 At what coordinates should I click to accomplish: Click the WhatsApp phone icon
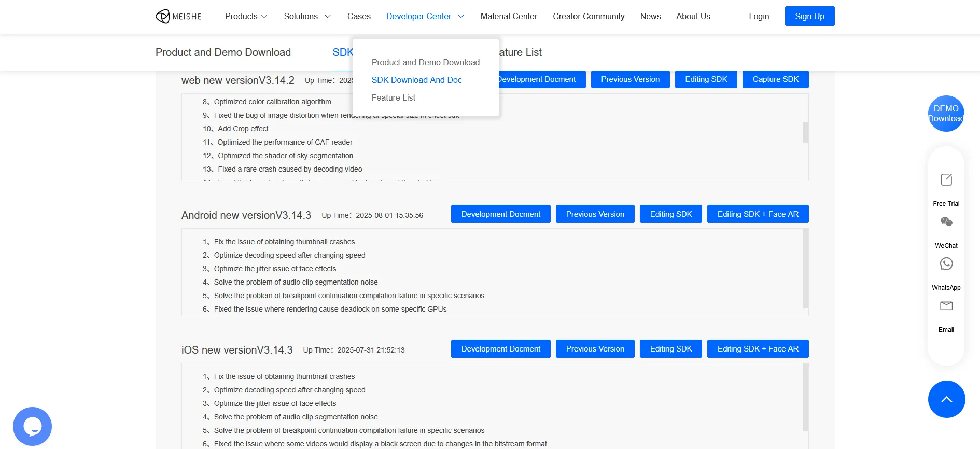(x=946, y=264)
